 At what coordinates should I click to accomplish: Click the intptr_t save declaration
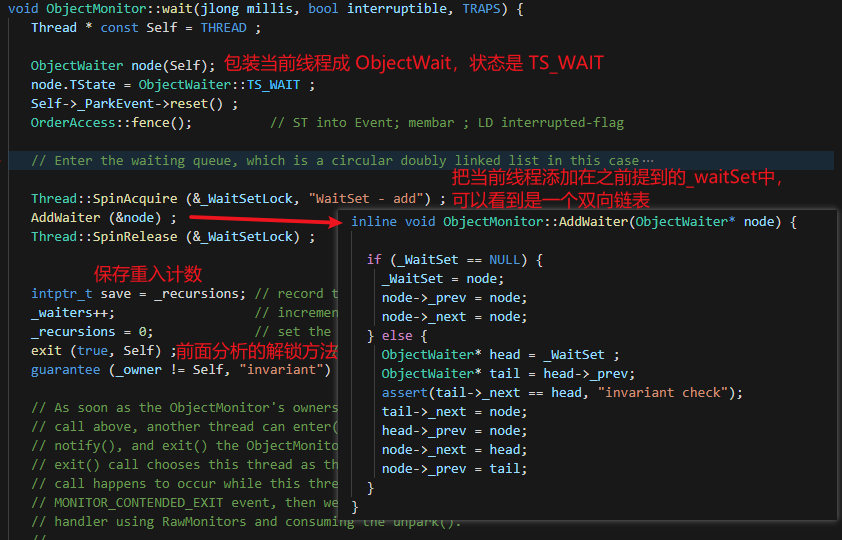(x=139, y=294)
